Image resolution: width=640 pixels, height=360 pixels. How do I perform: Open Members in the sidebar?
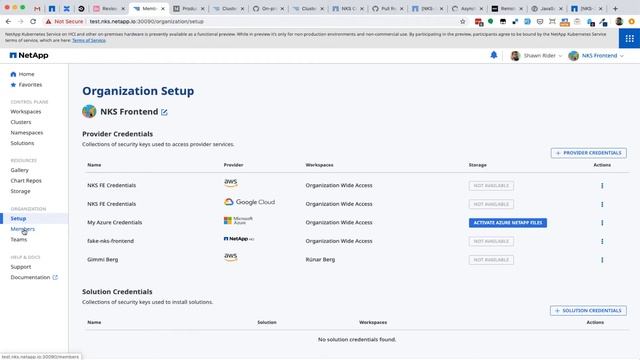(x=22, y=229)
